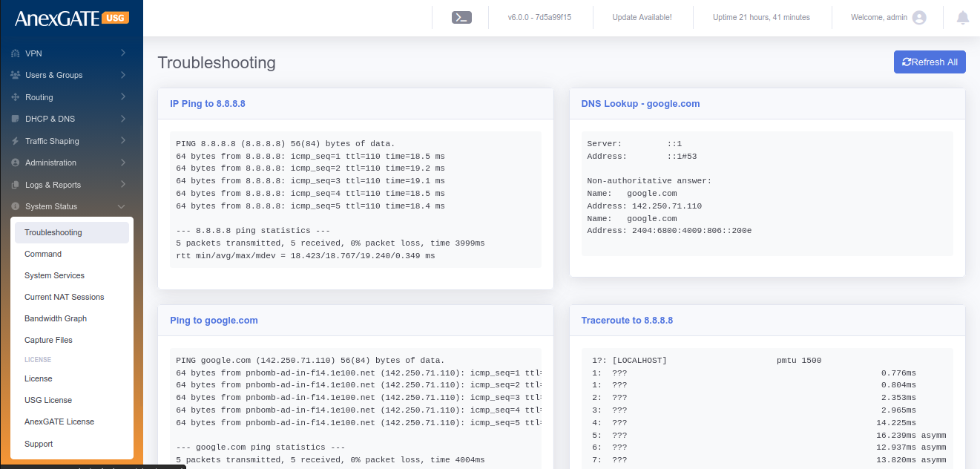Screen dimensions: 980x469
Task: Click the Users & Groups icon
Action: [15, 75]
